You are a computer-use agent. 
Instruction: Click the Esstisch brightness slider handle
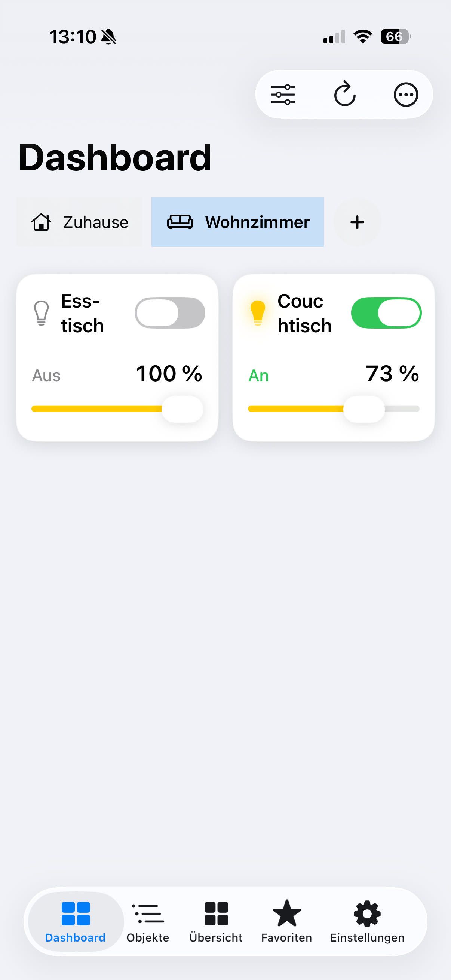(182, 409)
